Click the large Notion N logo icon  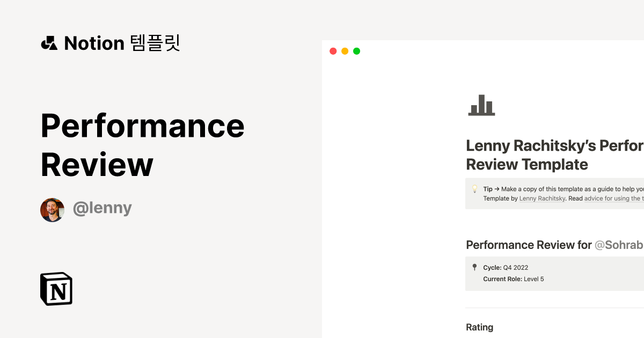tap(56, 289)
